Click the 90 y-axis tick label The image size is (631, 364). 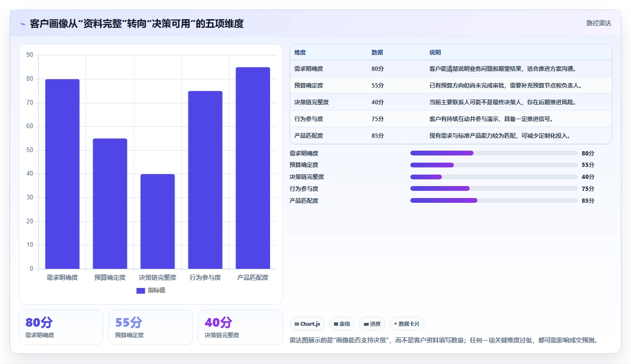pos(30,55)
